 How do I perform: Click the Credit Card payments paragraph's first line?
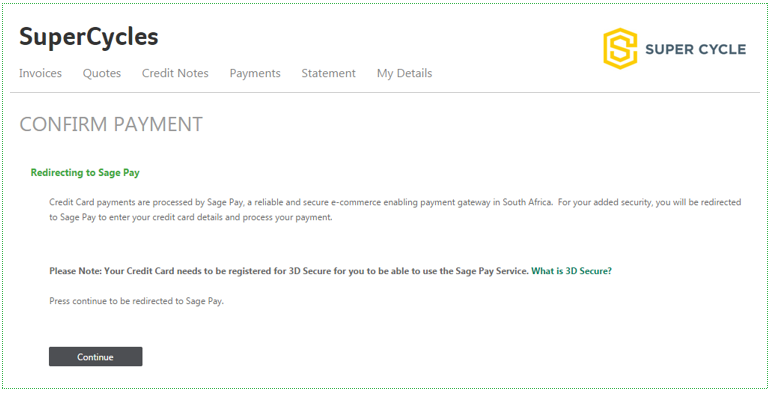(x=395, y=202)
